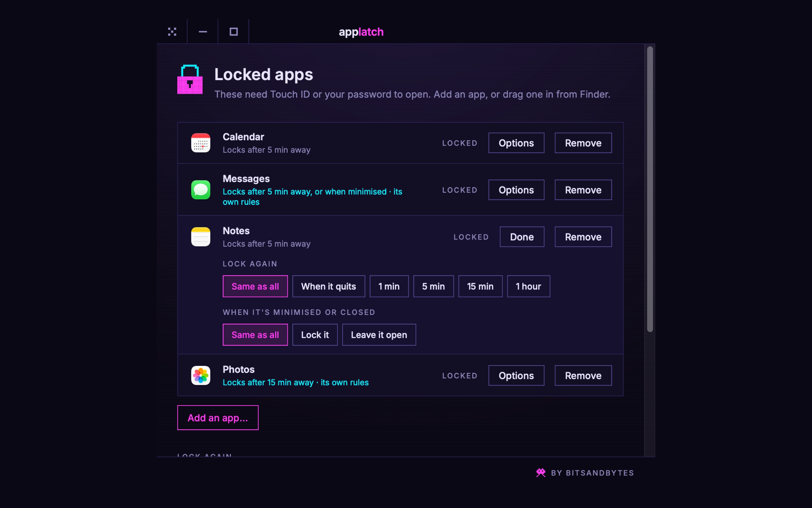
Task: Click the Messages LOCKED status label
Action: click(x=460, y=190)
